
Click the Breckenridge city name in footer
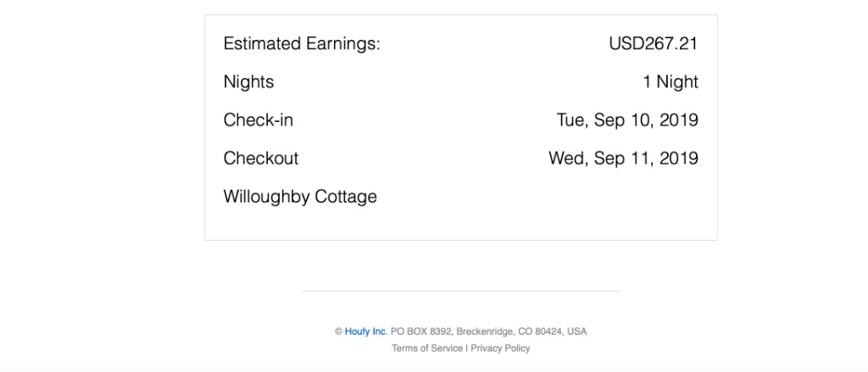(x=485, y=332)
